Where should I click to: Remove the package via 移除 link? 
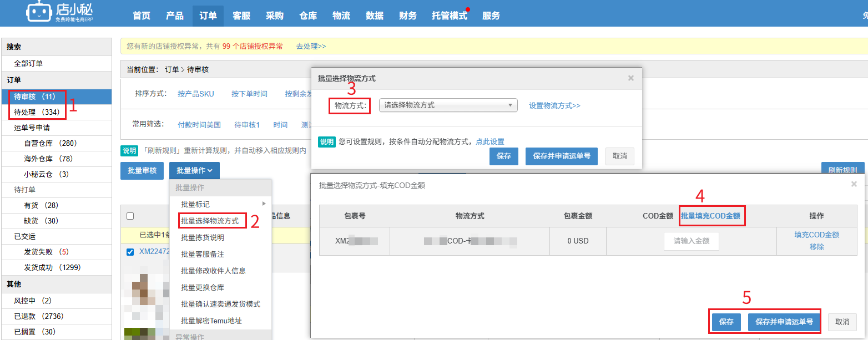coord(816,247)
